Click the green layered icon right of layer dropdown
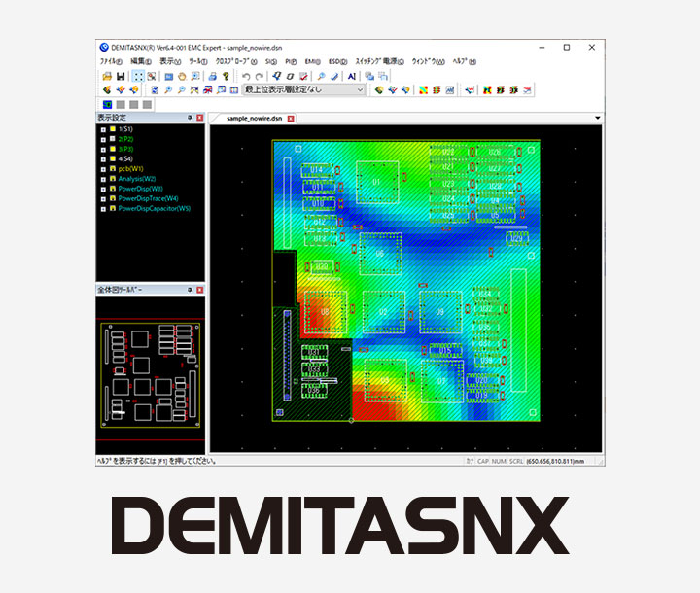The image size is (700, 593). 379,90
